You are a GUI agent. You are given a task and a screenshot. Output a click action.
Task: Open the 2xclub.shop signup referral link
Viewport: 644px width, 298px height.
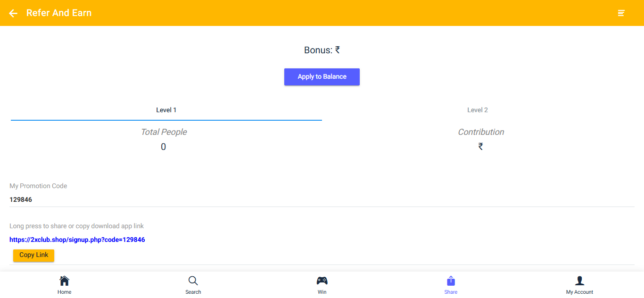[x=77, y=240]
